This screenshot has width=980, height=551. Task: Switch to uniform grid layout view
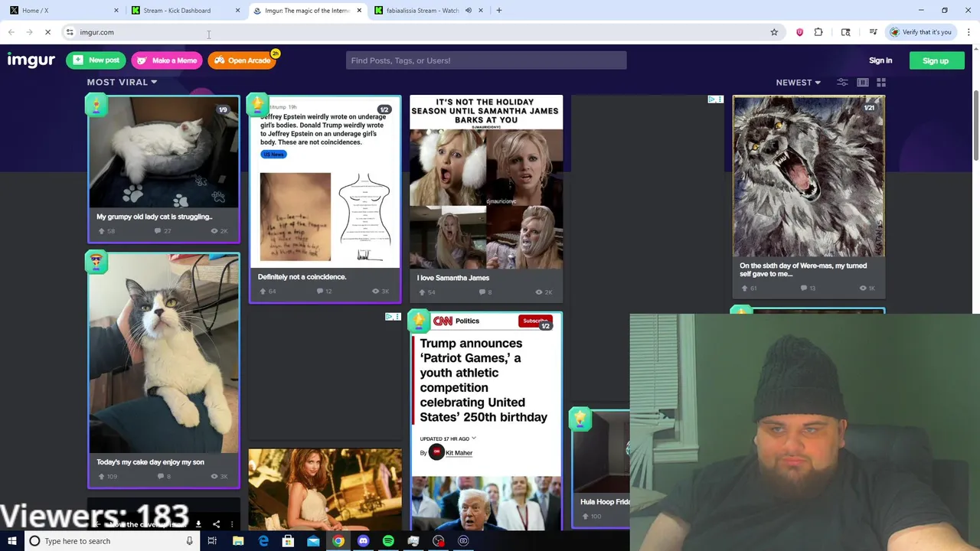(x=881, y=82)
